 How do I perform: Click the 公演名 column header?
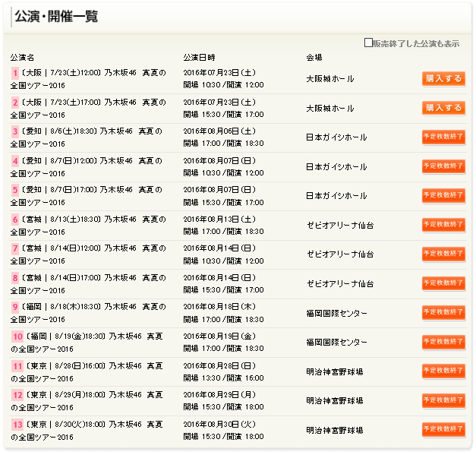point(22,58)
